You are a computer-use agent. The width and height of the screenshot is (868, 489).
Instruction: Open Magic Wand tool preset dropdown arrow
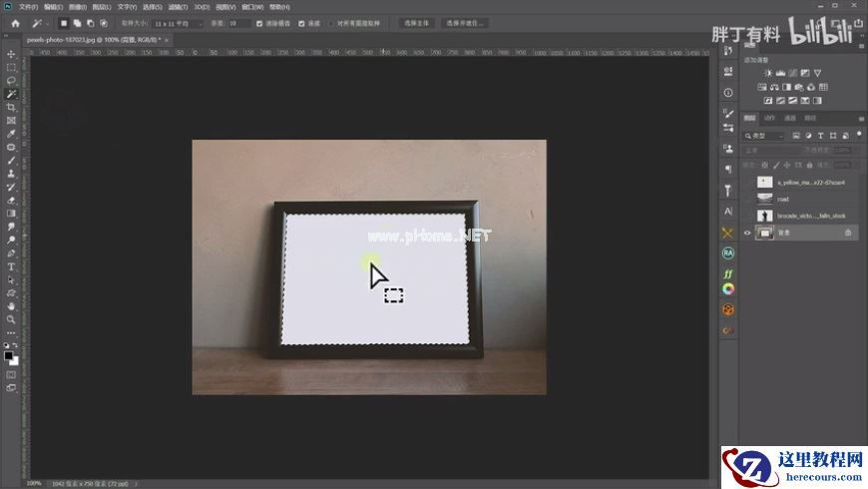click(x=46, y=24)
